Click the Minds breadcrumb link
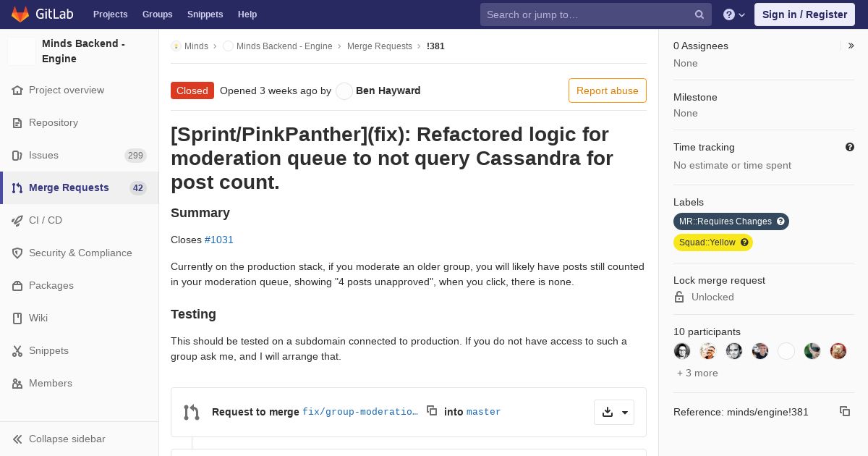868x456 pixels. pos(196,46)
